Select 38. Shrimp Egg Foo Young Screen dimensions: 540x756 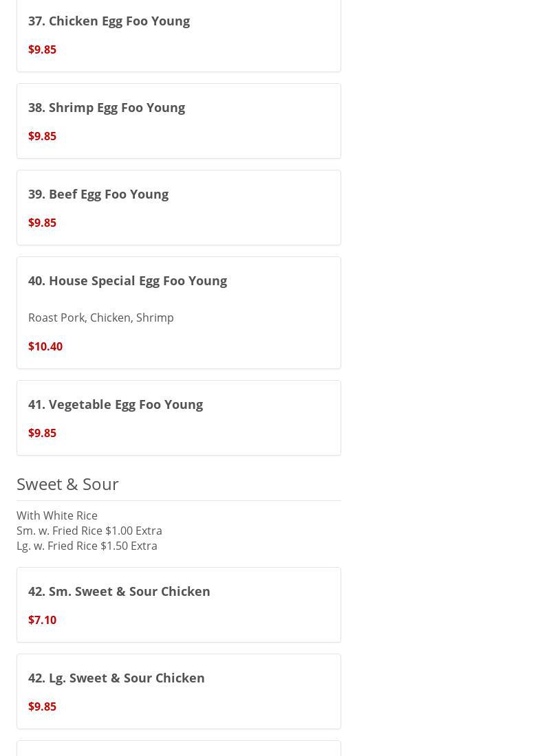(107, 107)
